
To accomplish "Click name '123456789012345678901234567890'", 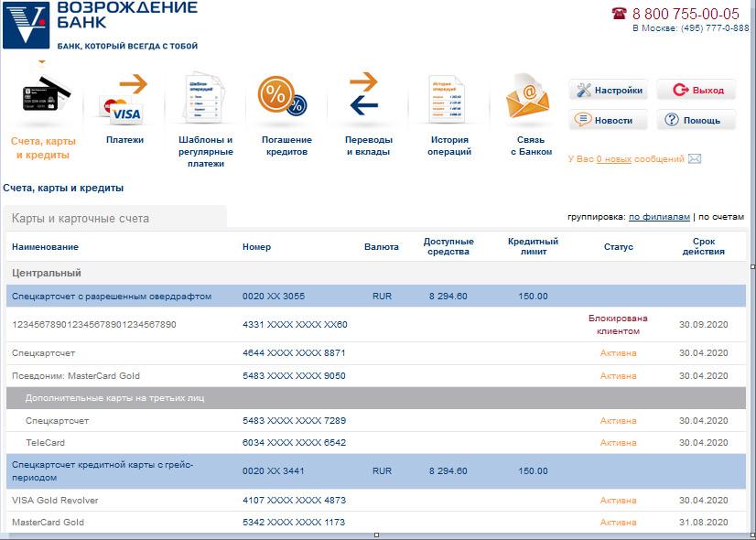I will point(94,325).
